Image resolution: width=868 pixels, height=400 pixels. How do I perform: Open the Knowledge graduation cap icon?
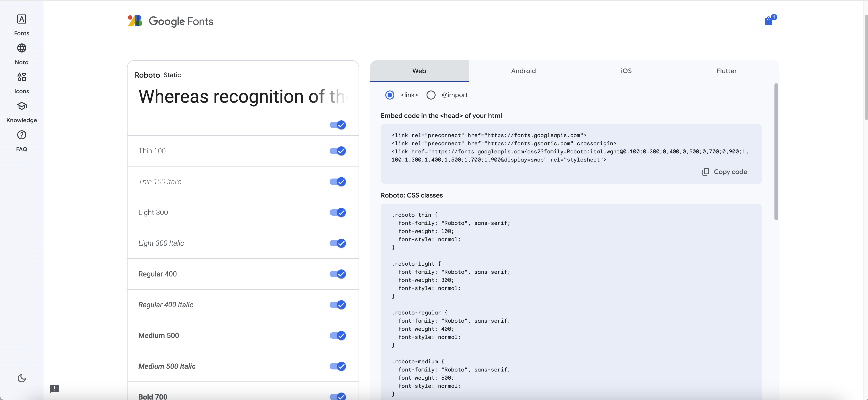pyautogui.click(x=22, y=106)
